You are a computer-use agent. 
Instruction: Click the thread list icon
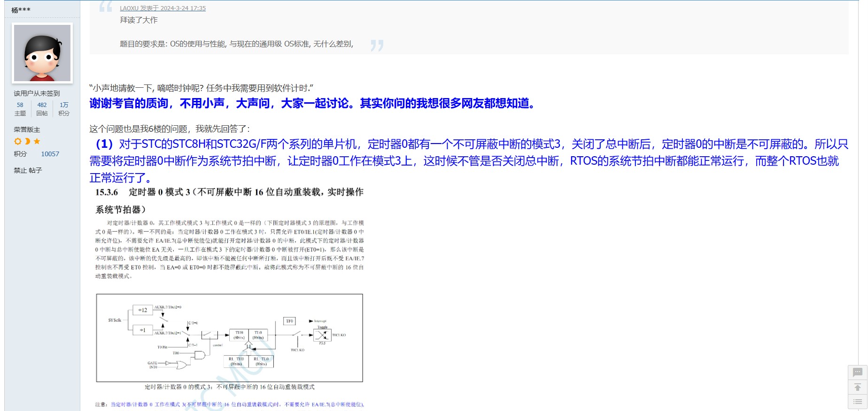(x=857, y=402)
